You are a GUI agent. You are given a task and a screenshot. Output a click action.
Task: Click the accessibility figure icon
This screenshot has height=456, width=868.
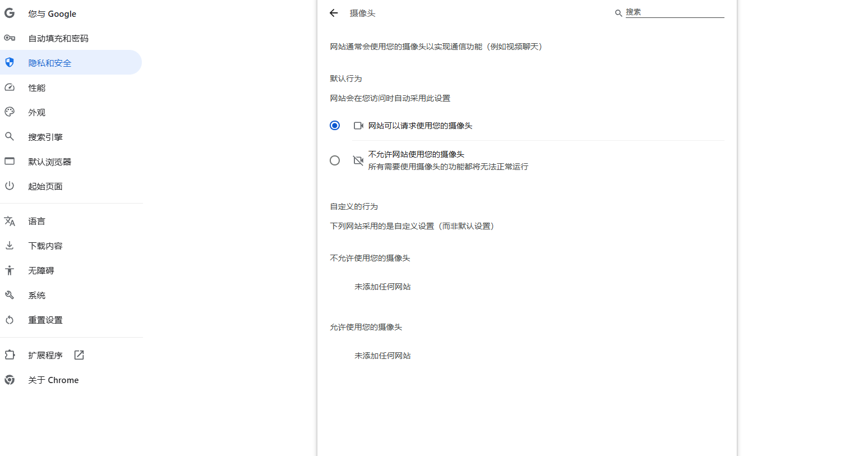10,270
